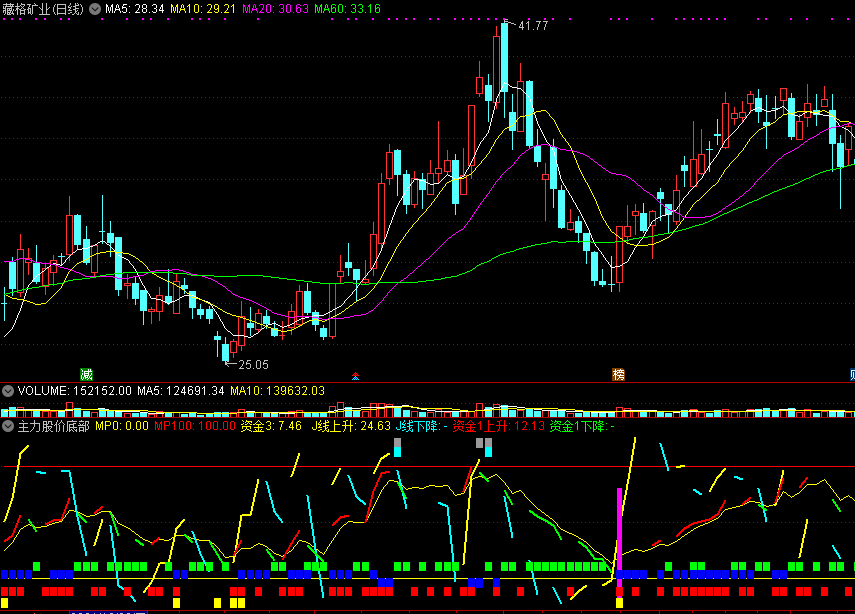855x614 pixels.
Task: Select the MP100: 100.00 value
Action: click(x=195, y=426)
